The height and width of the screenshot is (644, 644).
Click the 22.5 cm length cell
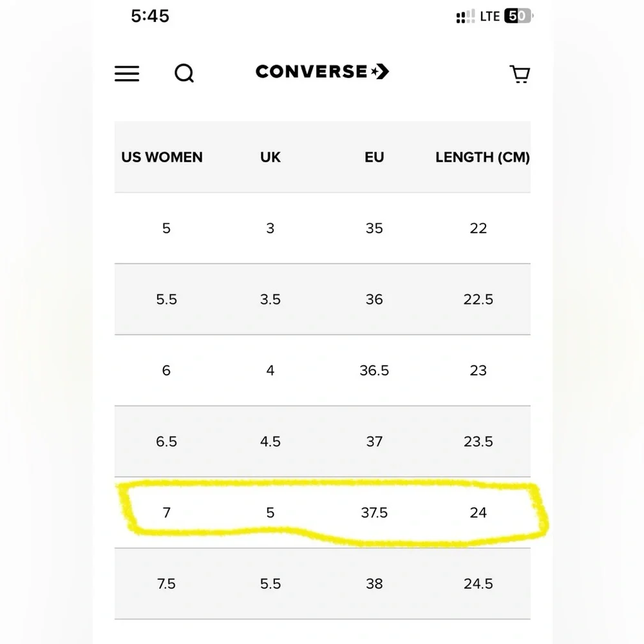(478, 299)
